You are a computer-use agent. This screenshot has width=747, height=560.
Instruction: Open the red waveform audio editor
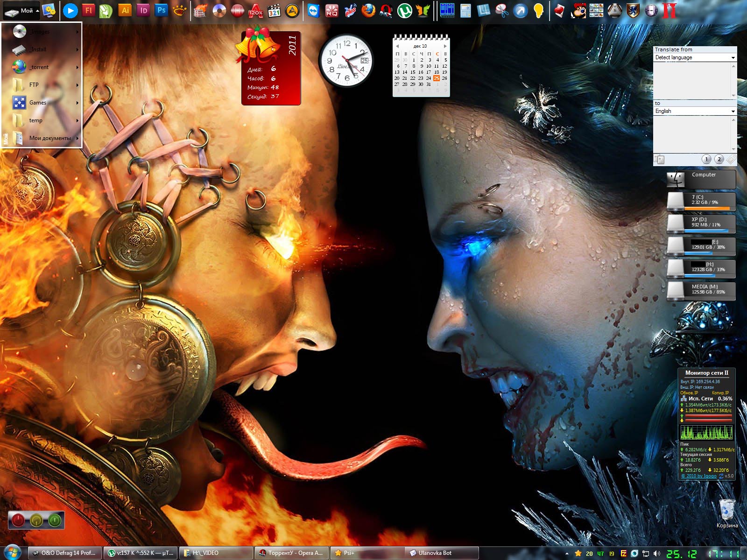(237, 10)
